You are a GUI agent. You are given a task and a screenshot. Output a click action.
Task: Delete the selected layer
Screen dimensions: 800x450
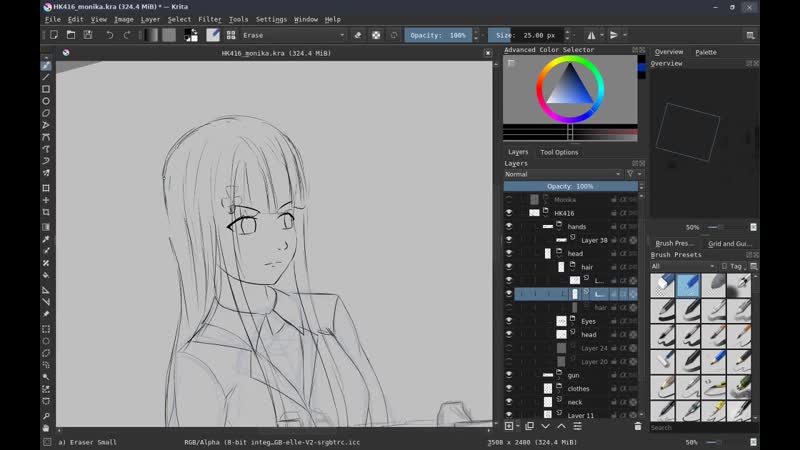tap(638, 426)
